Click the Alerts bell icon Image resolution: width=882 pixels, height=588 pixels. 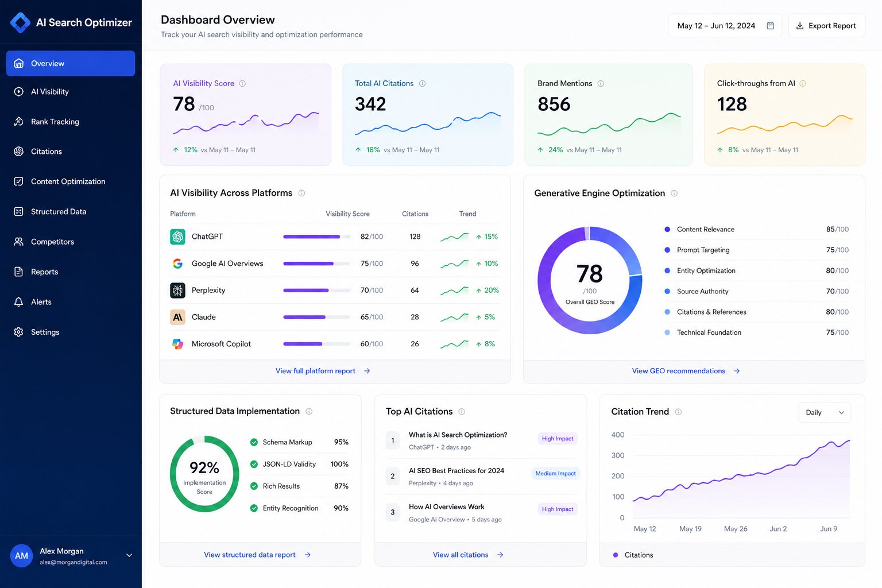(x=19, y=301)
